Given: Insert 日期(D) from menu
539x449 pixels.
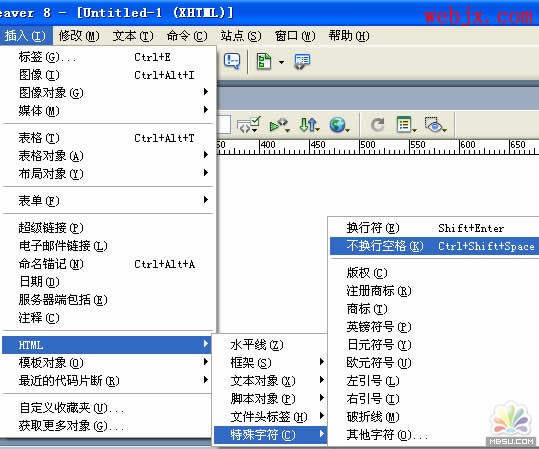Looking at the screenshot, I should tap(108, 282).
